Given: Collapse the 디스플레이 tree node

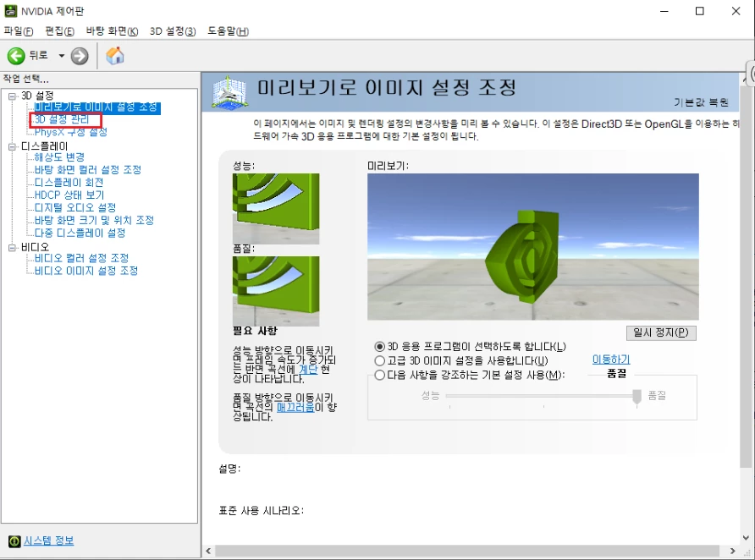Looking at the screenshot, I should [x=12, y=146].
